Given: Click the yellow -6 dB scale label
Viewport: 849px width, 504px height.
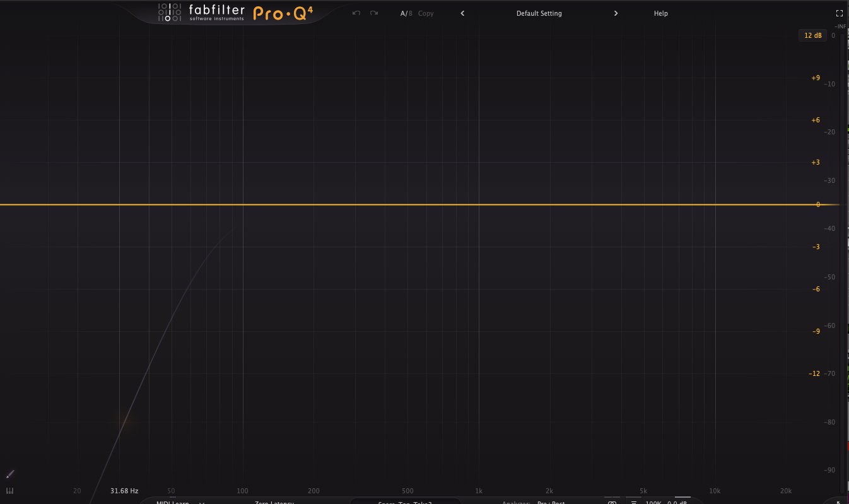Looking at the screenshot, I should point(816,289).
